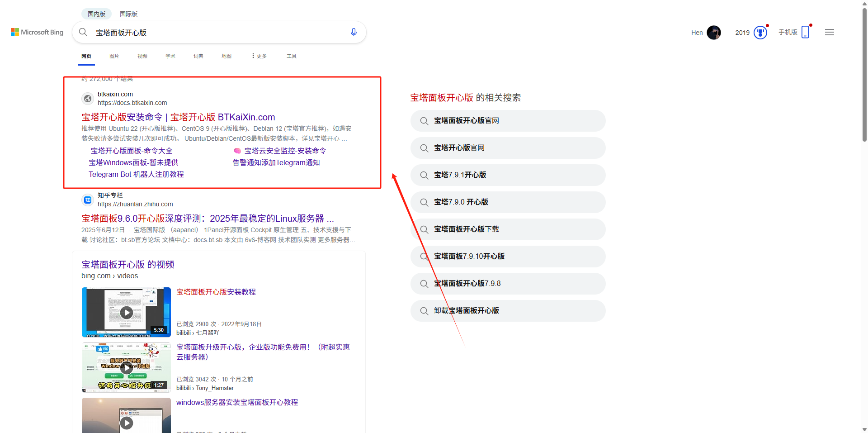Screen dimensions: 868x433
Task: Expand the 更多 search categories menu
Action: [x=259, y=56]
